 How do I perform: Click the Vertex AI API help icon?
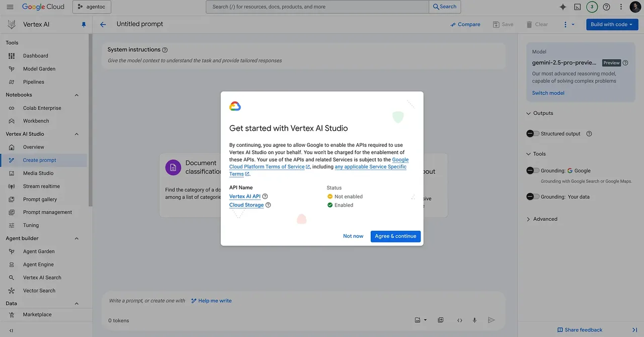click(265, 197)
